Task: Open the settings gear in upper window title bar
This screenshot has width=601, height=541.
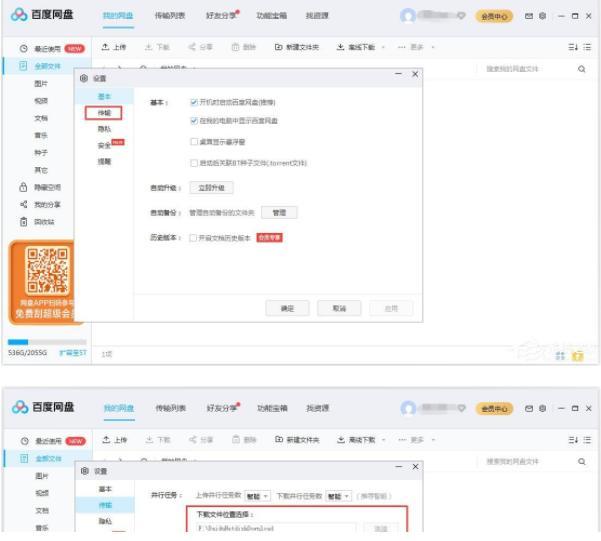Action: (x=542, y=16)
